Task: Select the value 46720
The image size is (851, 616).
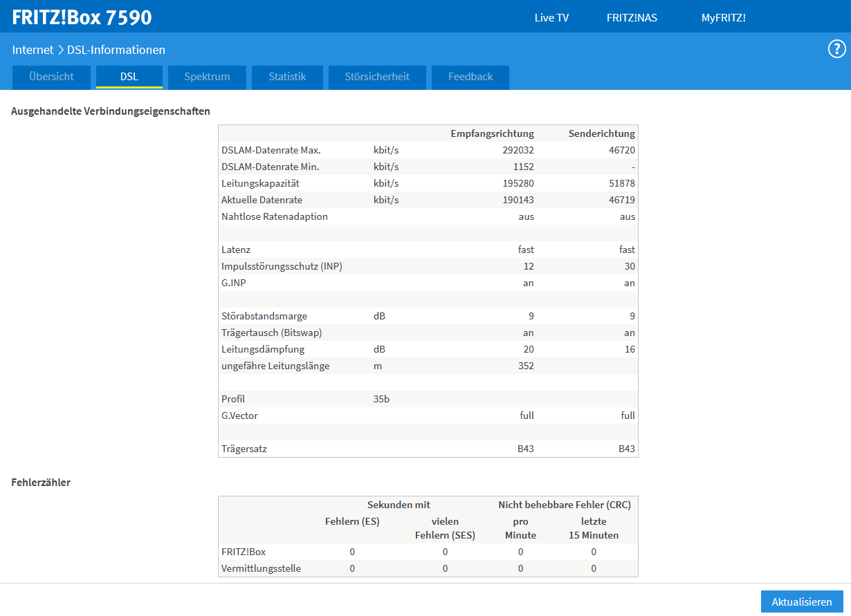Action: 621,150
